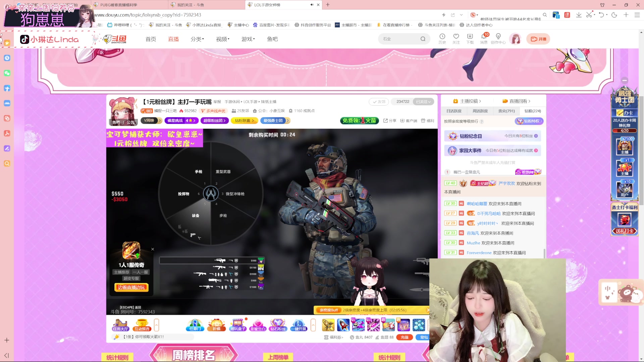
Task: Go to 首页 in navigation
Action: coord(151,39)
